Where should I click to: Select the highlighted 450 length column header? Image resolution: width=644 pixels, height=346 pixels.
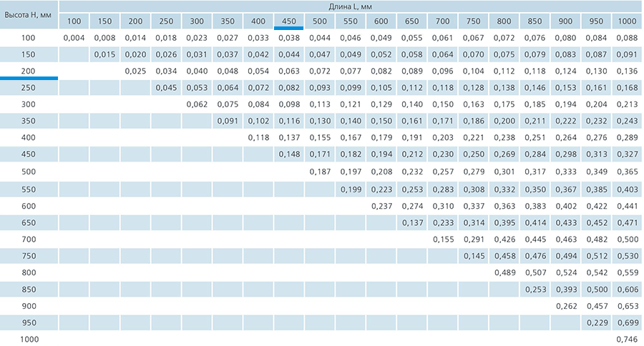coord(289,21)
